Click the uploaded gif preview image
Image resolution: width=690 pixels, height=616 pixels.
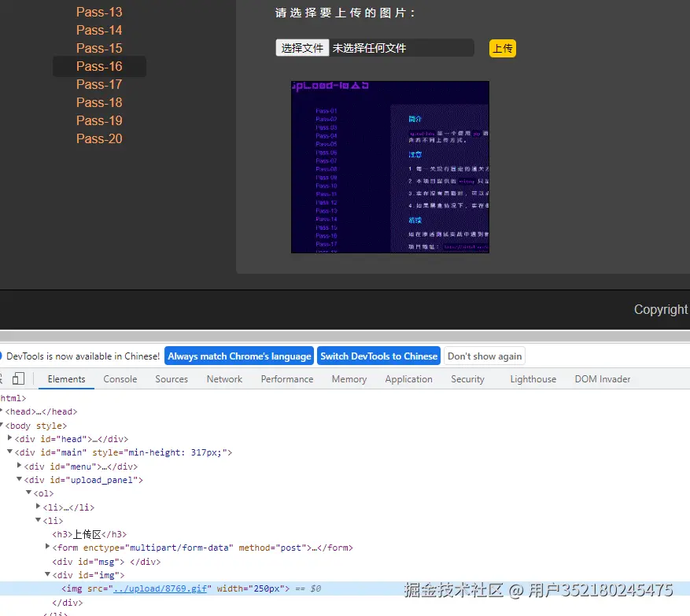(390, 167)
